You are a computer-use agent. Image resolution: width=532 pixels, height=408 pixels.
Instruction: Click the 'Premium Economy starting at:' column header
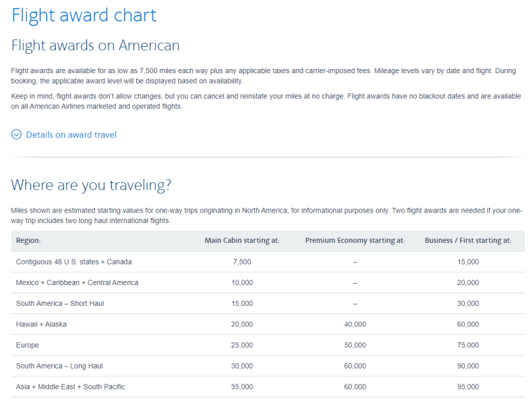click(x=354, y=241)
